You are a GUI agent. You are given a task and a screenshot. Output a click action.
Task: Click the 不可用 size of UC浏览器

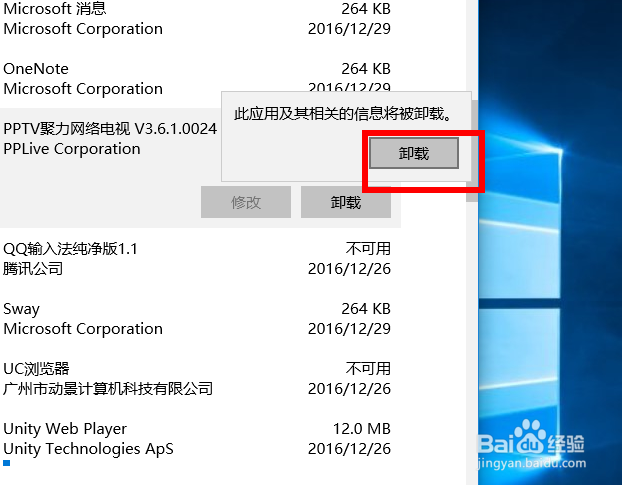coord(368,368)
